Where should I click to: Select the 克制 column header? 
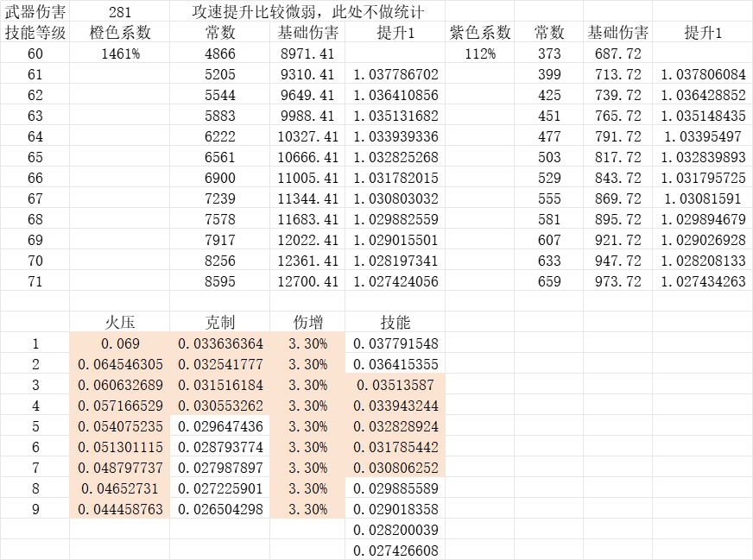coord(220,322)
